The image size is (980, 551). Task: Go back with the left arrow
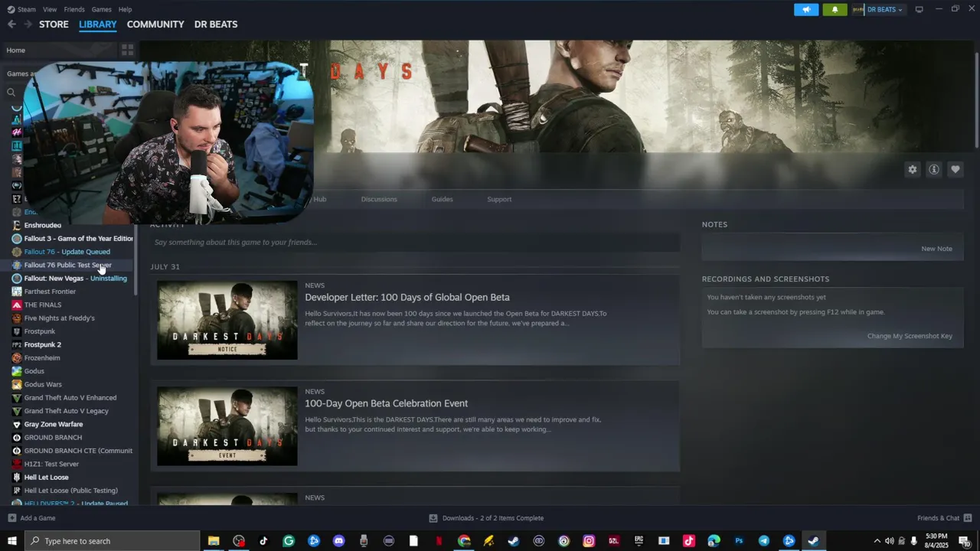click(x=11, y=24)
